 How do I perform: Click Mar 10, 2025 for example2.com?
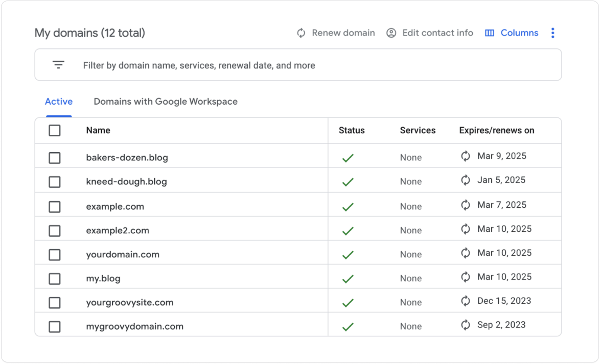pyautogui.click(x=504, y=229)
